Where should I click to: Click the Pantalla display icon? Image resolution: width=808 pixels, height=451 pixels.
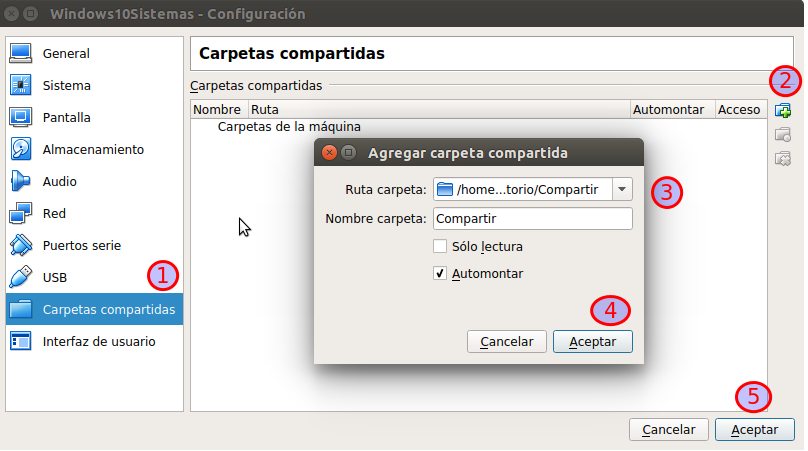pyautogui.click(x=21, y=117)
